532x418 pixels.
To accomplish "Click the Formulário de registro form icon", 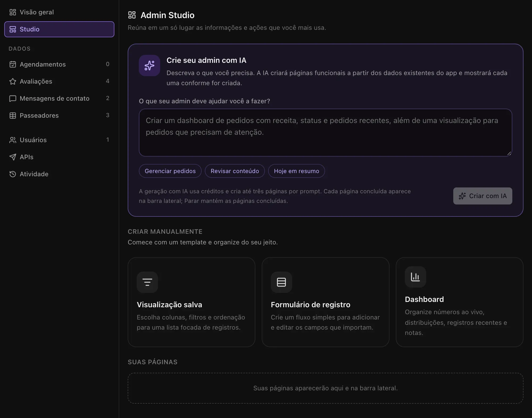I will 281,282.
